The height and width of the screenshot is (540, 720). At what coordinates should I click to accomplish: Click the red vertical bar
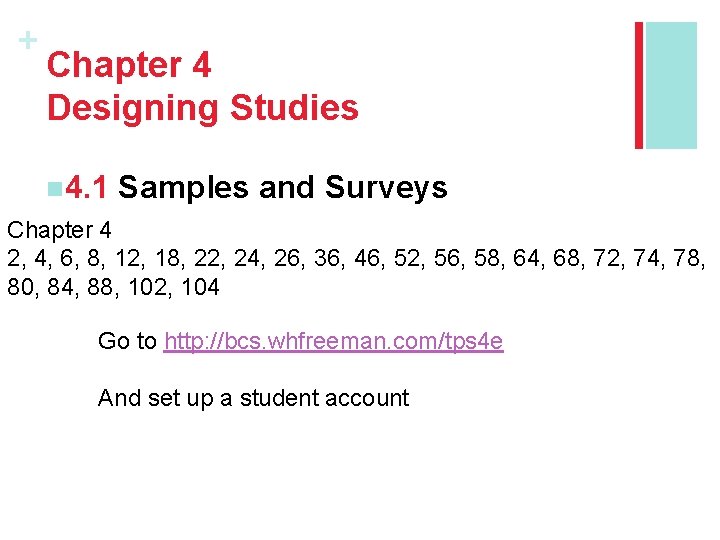tap(640, 85)
